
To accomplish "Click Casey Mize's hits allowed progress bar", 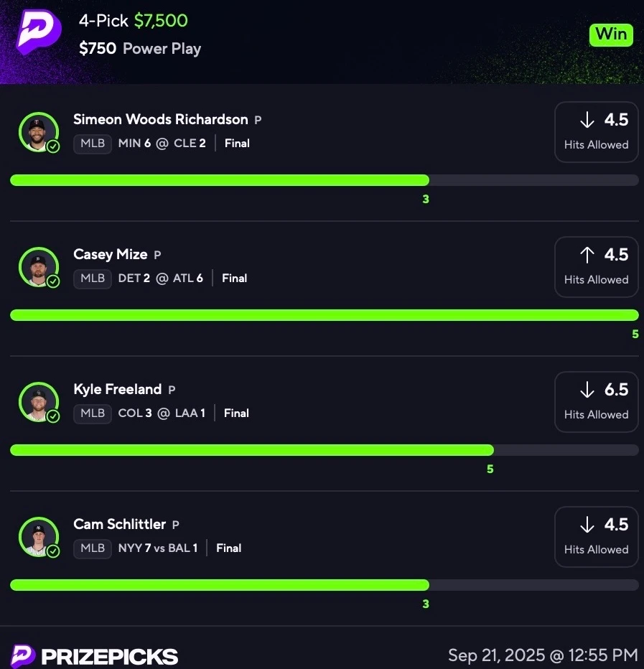I will 325,315.
